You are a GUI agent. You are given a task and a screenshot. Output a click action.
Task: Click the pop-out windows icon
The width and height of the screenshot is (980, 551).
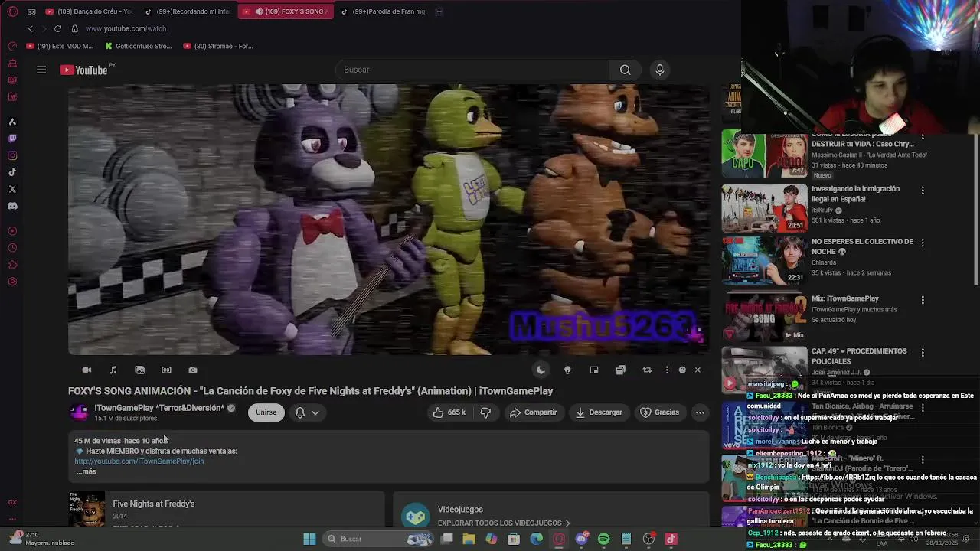click(x=620, y=370)
